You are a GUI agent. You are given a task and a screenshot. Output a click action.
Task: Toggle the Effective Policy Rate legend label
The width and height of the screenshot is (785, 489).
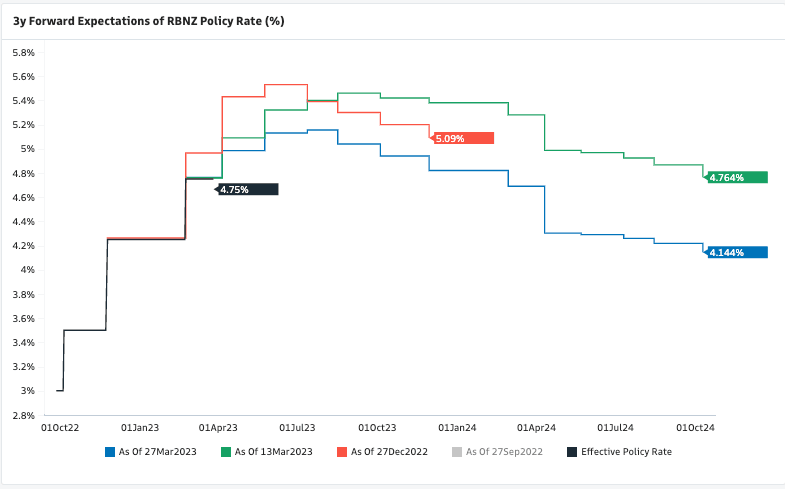(626, 452)
